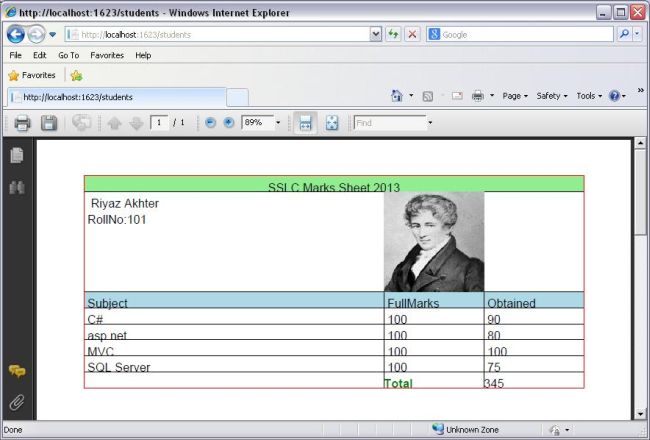The width and height of the screenshot is (650, 440).
Task: Zoom in with the plus button
Action: tap(228, 122)
